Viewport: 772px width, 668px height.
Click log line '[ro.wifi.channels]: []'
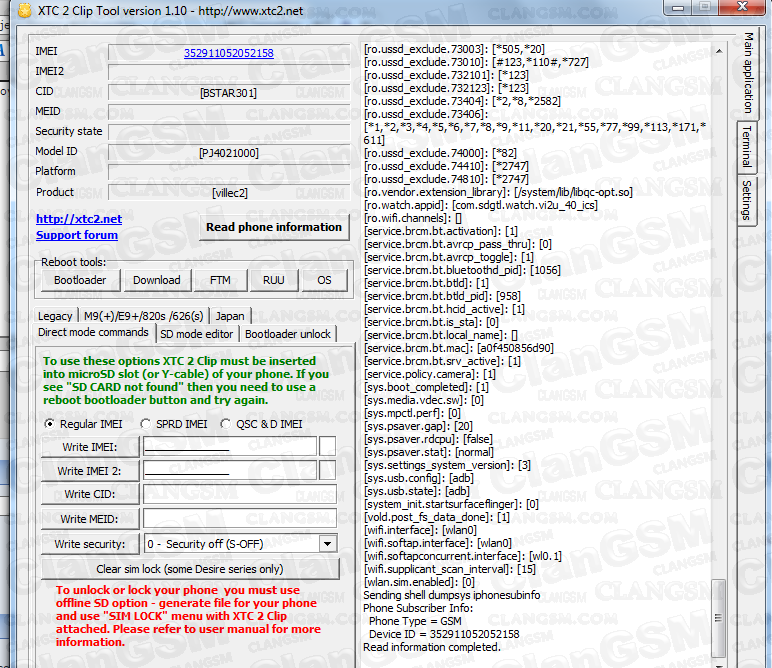(413, 218)
